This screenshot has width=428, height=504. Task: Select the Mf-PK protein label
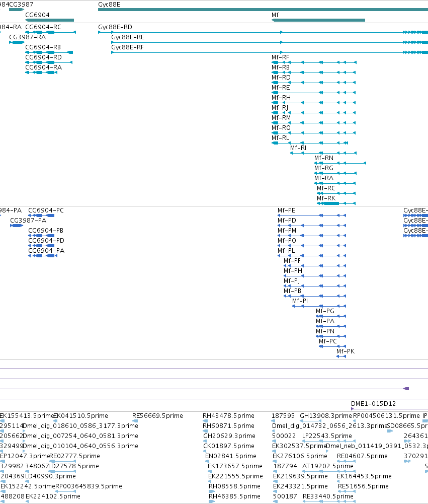346,351
